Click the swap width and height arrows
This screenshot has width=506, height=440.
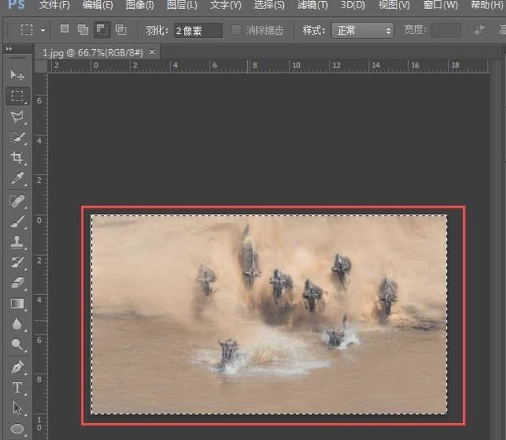pyautogui.click(x=479, y=30)
